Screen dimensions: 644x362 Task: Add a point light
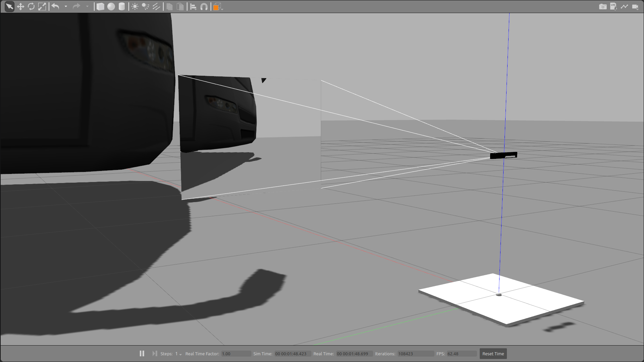(135, 7)
